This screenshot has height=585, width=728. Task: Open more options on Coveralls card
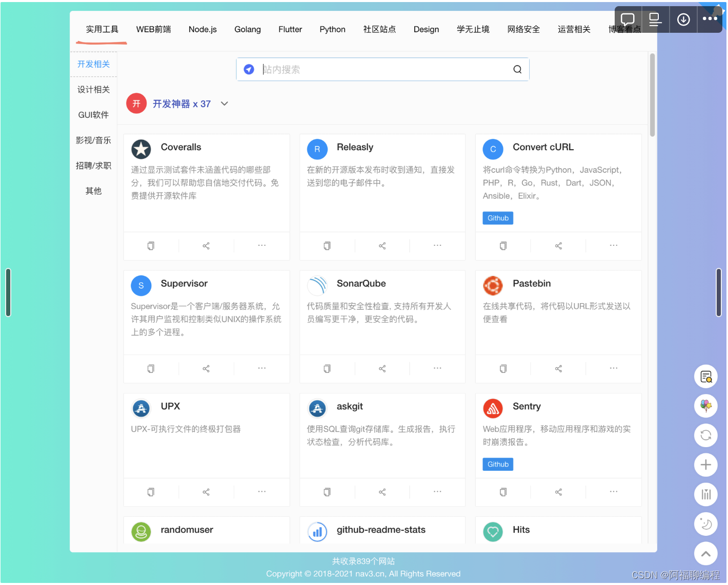(x=262, y=246)
